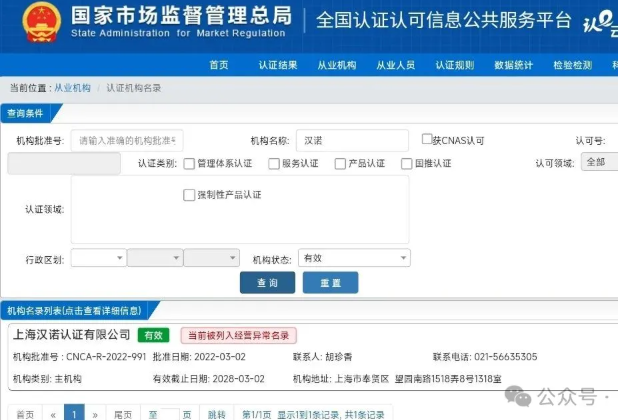Check the 管理体系认证 checkbox
Viewport: 618px width, 420px height.
pyautogui.click(x=189, y=164)
